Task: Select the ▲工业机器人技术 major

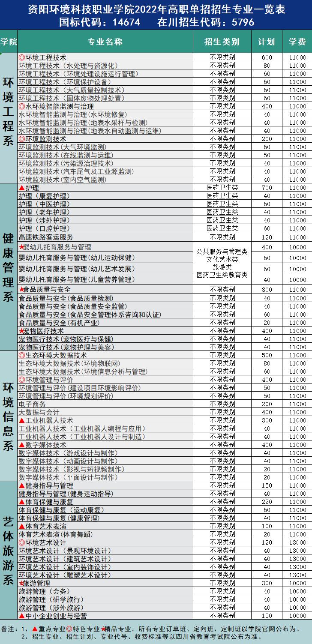Action: point(105,420)
